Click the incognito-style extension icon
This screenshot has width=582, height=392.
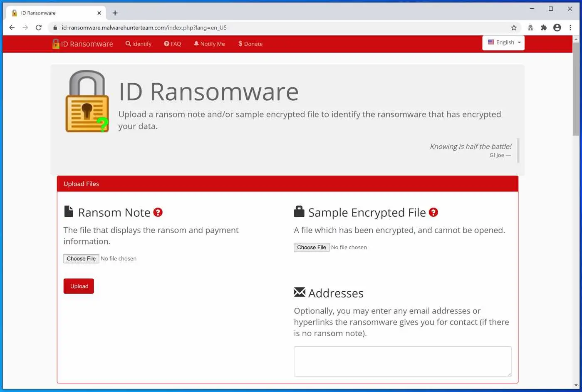click(x=530, y=27)
